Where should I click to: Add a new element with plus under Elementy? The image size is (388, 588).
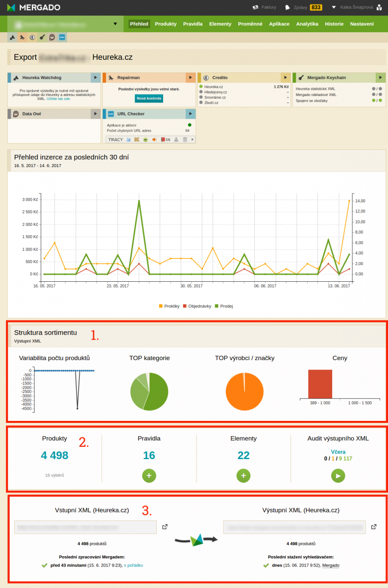[x=243, y=476]
